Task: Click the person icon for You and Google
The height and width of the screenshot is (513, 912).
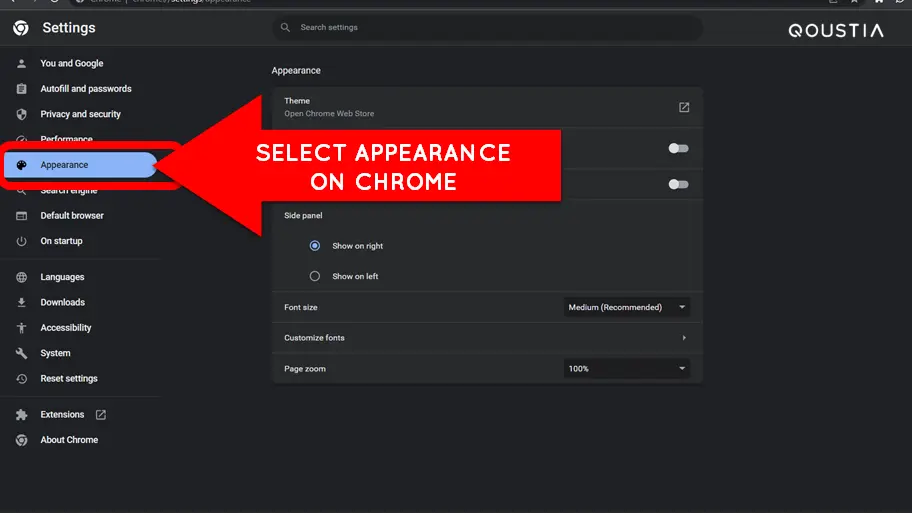Action: tap(22, 63)
